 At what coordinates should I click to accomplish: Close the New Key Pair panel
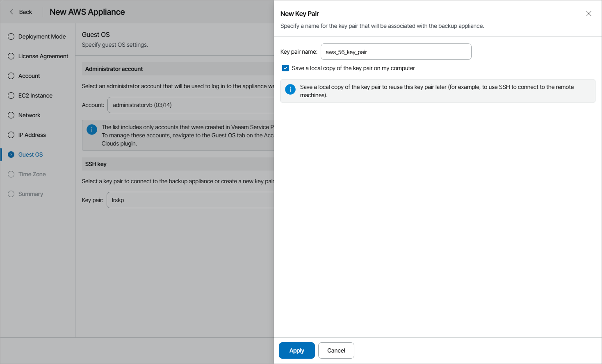pyautogui.click(x=588, y=14)
